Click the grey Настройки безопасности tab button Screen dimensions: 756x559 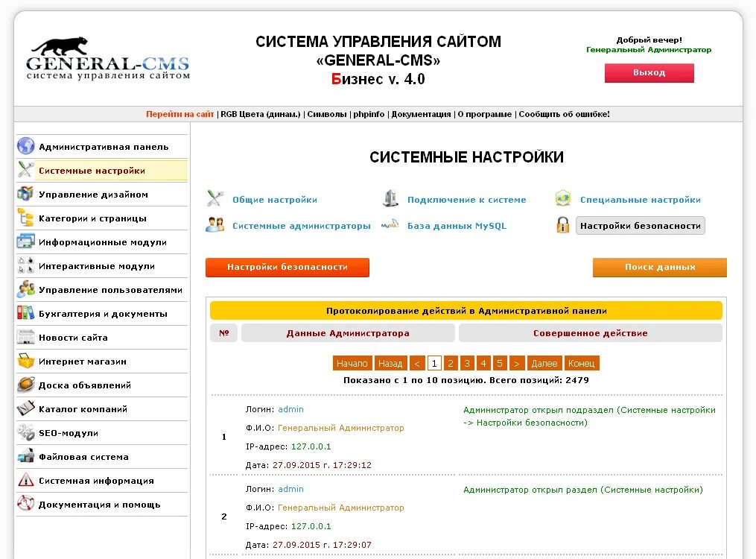[641, 226]
